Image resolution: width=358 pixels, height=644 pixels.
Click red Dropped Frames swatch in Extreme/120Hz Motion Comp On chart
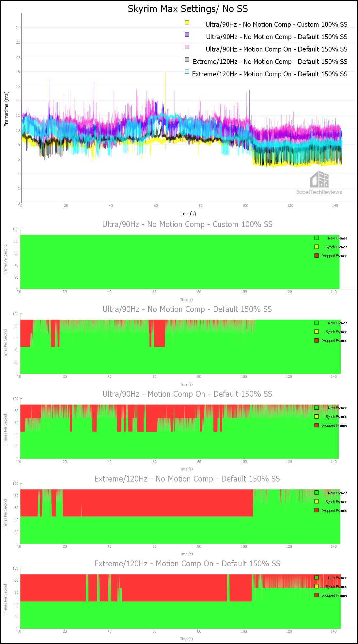click(x=317, y=595)
